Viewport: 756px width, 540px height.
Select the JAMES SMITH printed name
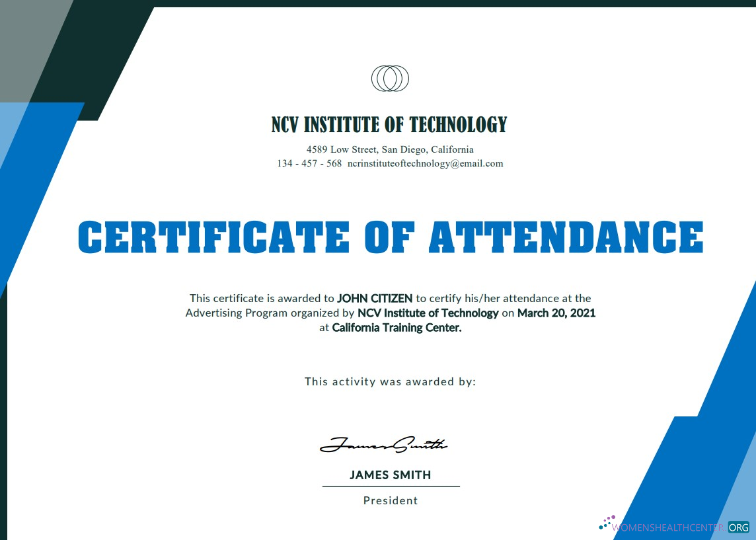pyautogui.click(x=390, y=475)
